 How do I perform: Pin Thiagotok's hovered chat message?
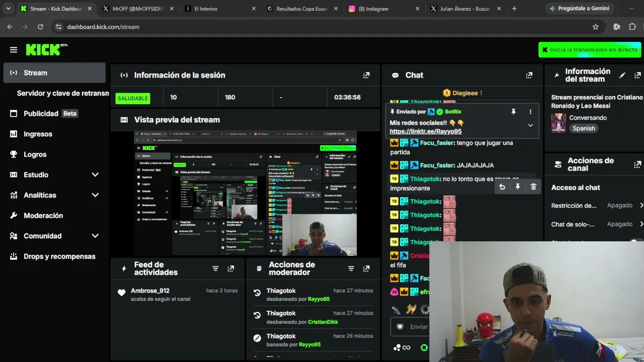(x=518, y=187)
